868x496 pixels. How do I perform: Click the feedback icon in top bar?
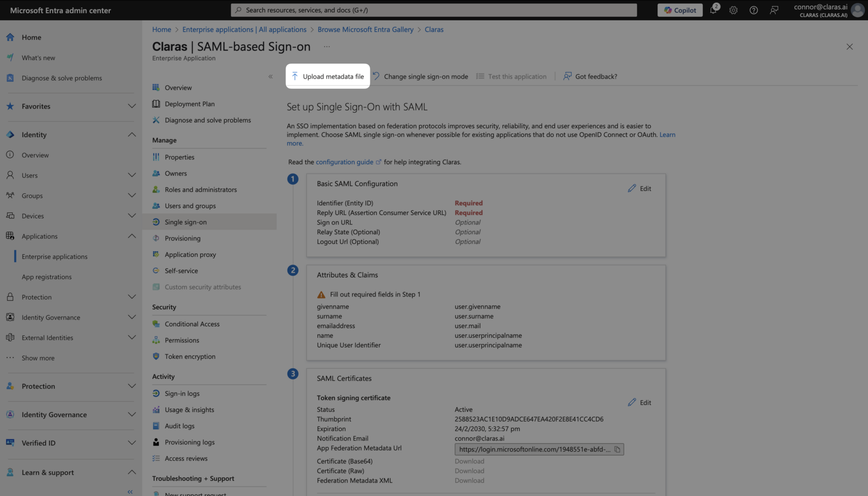tap(774, 10)
